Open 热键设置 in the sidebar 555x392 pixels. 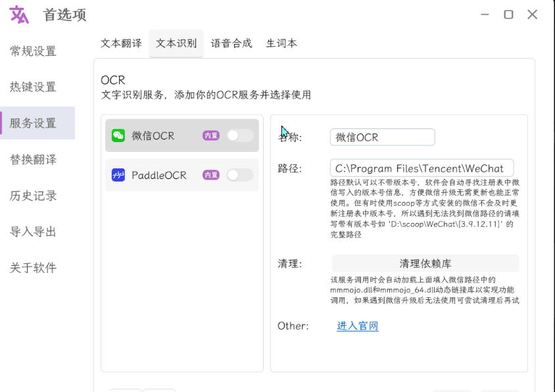click(x=33, y=87)
